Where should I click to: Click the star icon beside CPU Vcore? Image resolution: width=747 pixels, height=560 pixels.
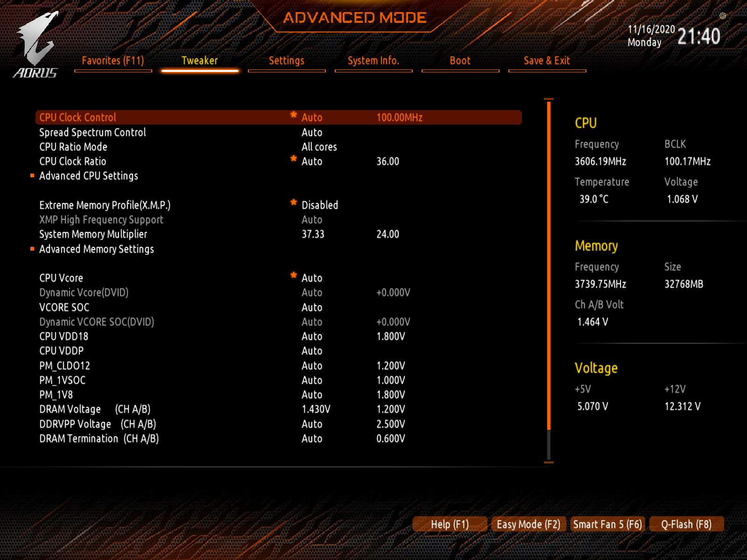coord(294,275)
